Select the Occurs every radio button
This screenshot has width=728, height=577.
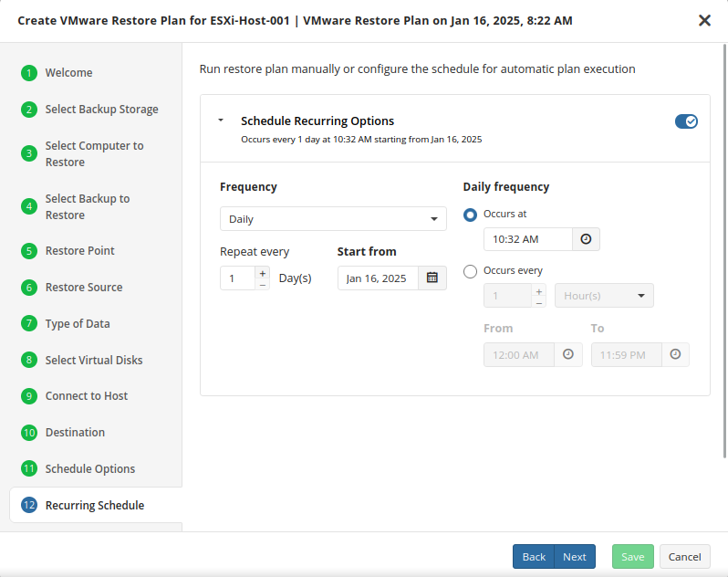tap(471, 271)
